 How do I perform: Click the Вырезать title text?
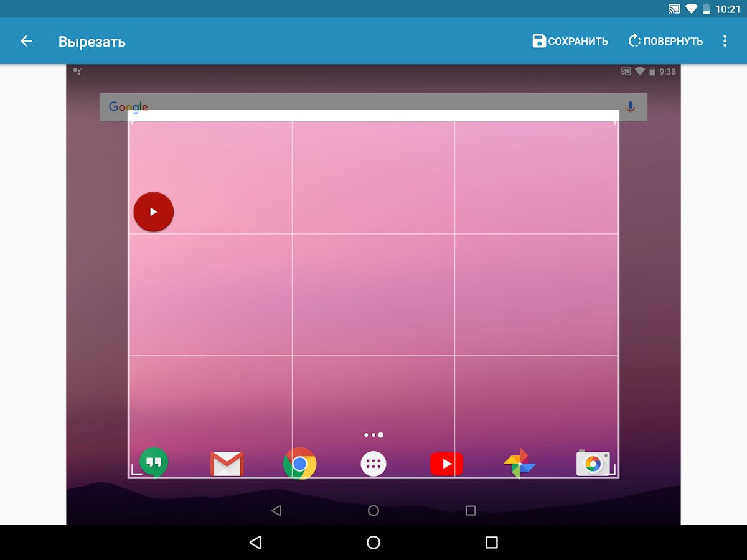point(92,42)
